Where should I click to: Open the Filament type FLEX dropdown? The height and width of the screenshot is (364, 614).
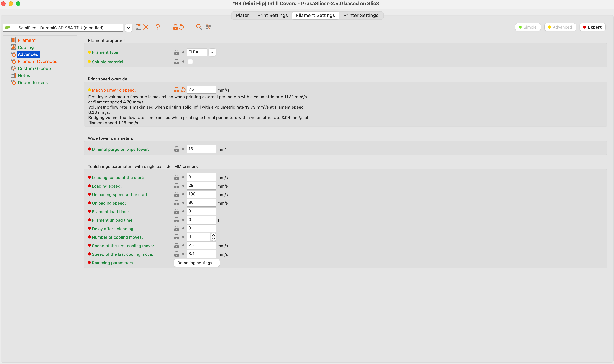(212, 52)
